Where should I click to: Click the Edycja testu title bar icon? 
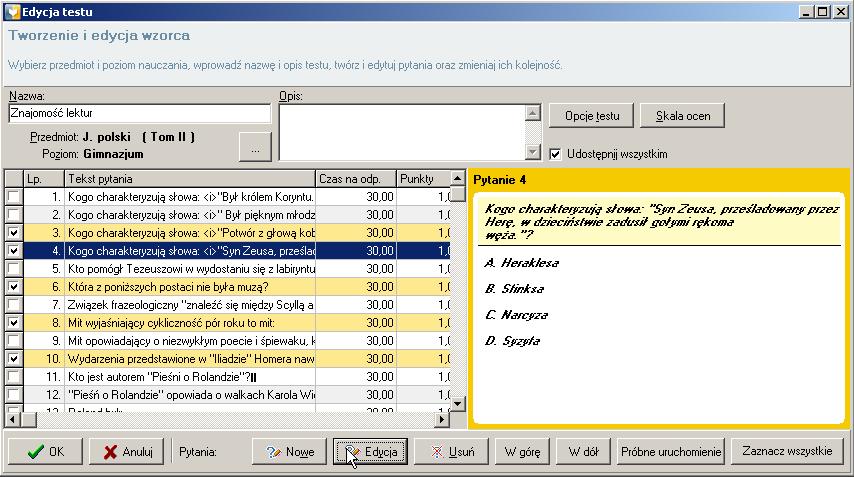tap(12, 11)
